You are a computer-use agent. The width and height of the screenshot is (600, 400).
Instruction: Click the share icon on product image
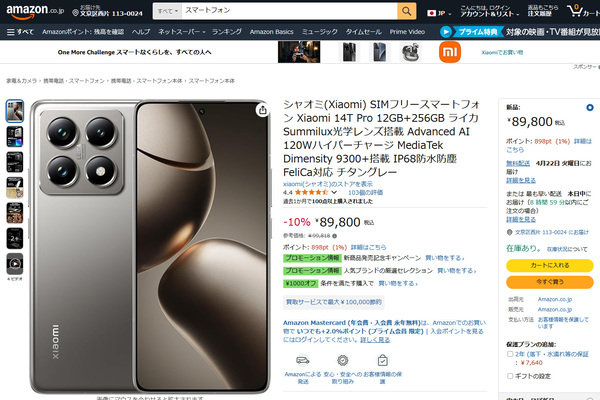tap(262, 110)
